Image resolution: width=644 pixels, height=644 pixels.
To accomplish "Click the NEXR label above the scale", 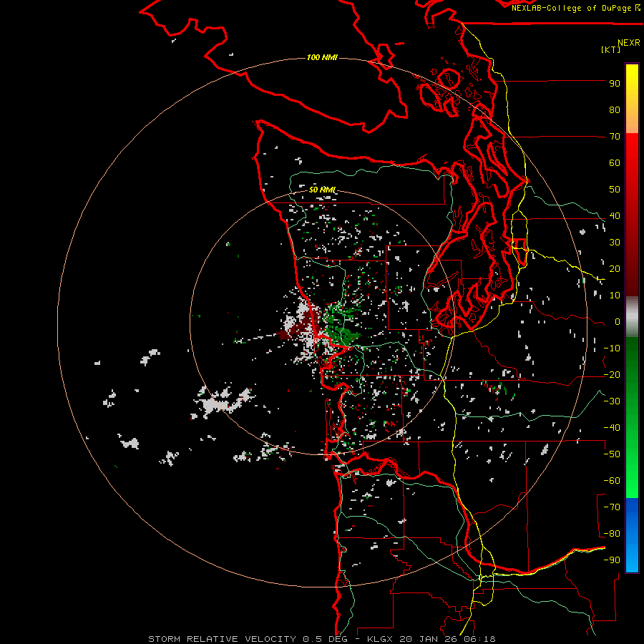I will (x=629, y=43).
